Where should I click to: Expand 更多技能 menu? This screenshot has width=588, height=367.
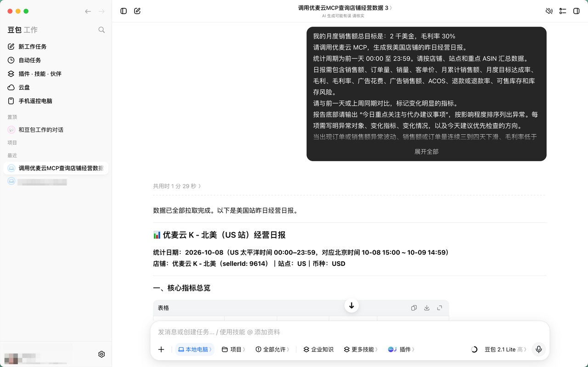pyautogui.click(x=361, y=350)
